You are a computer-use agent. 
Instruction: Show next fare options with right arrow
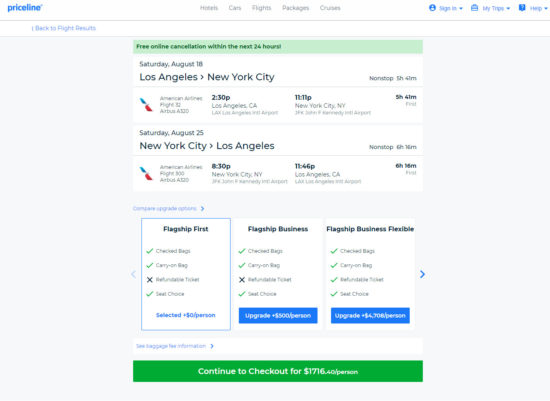click(x=422, y=274)
